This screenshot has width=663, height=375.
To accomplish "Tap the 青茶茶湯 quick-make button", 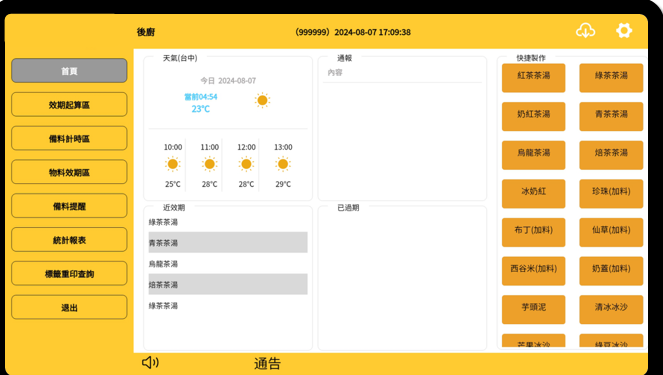I will pyautogui.click(x=611, y=116).
